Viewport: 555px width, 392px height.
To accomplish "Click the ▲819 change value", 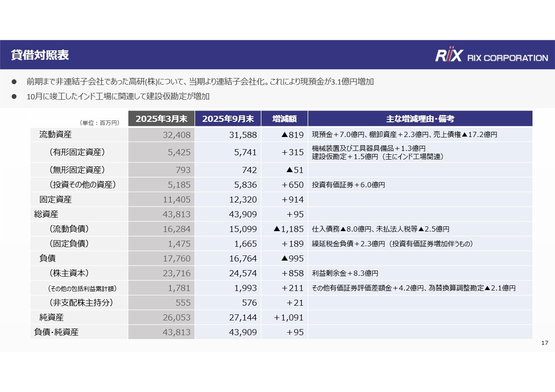I will point(292,135).
